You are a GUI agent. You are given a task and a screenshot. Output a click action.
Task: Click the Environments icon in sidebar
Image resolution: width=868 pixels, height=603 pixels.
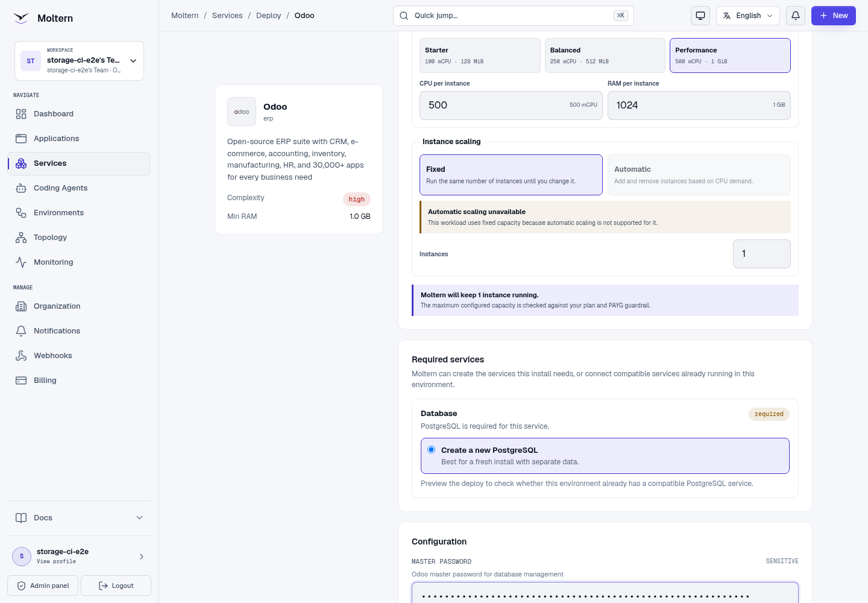point(21,213)
